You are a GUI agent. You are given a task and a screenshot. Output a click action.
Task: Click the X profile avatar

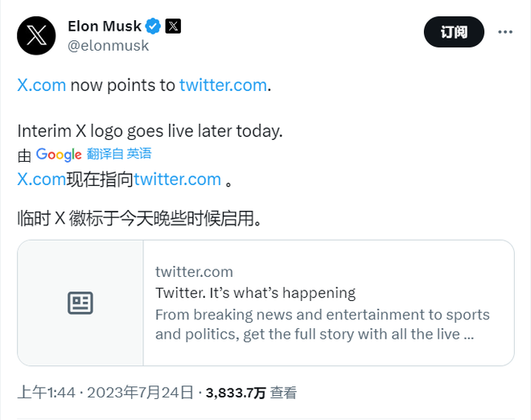point(37,35)
